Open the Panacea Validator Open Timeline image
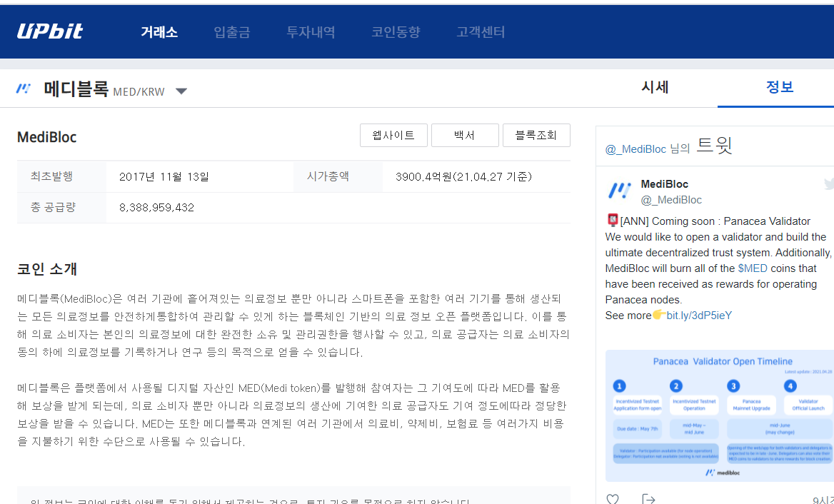Image resolution: width=834 pixels, height=504 pixels. (x=720, y=415)
